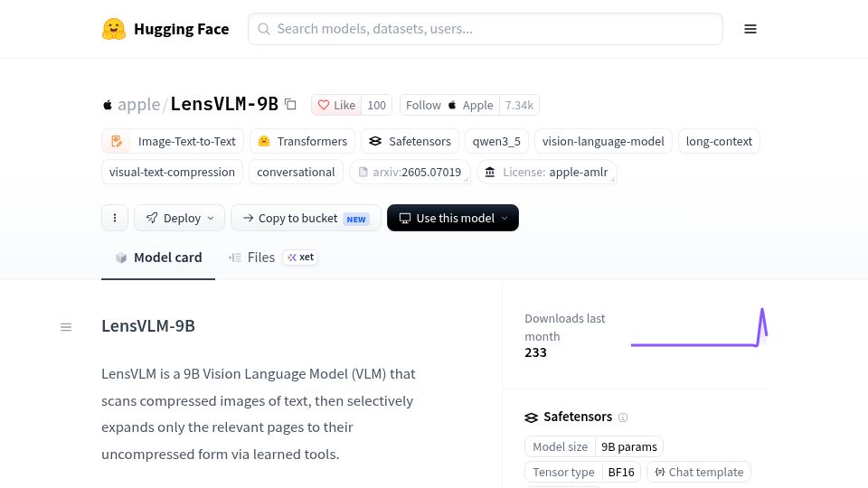Click the LensVLM-9B card heading

[x=148, y=326]
